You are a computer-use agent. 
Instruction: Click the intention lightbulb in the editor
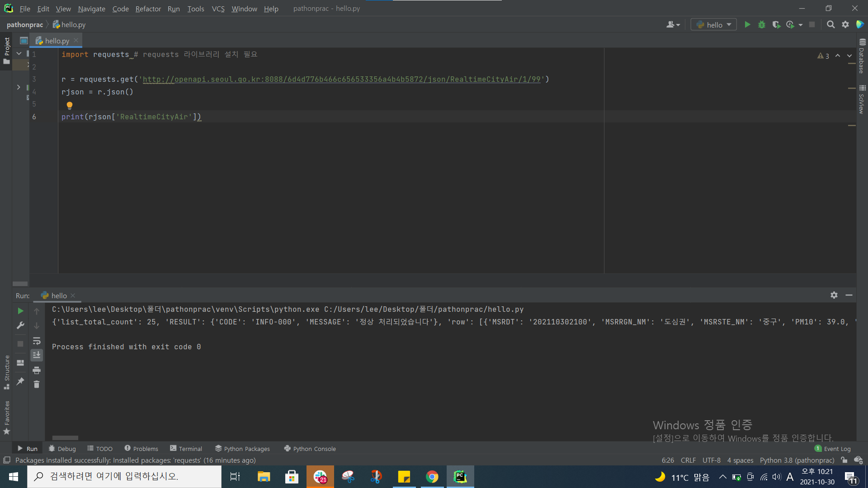(70, 105)
